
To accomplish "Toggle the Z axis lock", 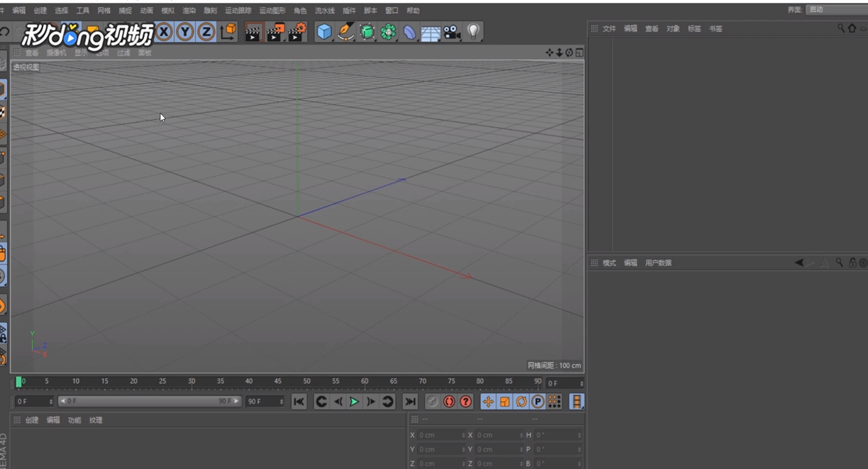I will pos(206,32).
